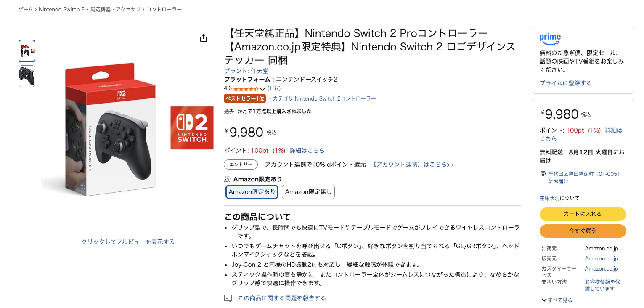Open 'Nintendo Switch 2' breadcrumb
This screenshot has height=308, width=644.
62,9
